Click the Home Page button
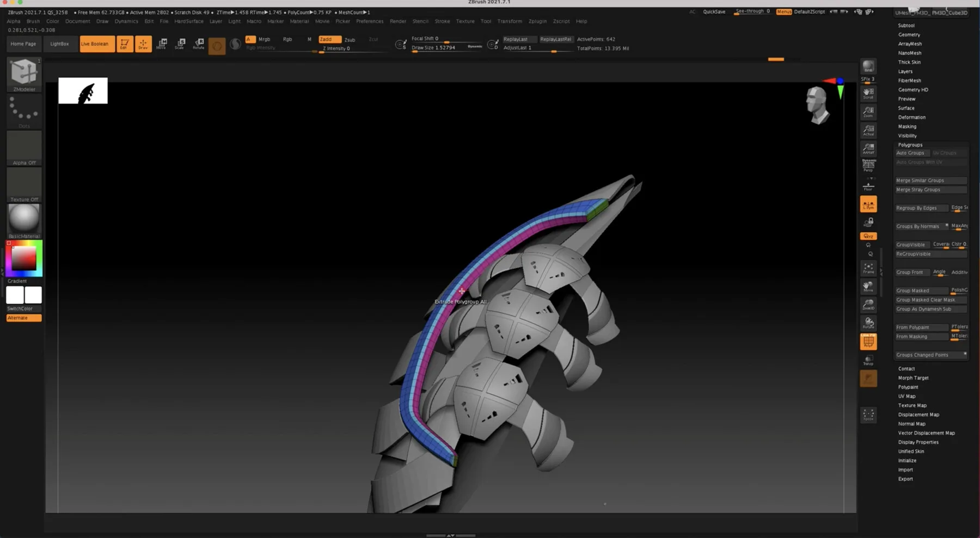The width and height of the screenshot is (980, 538). (23, 44)
